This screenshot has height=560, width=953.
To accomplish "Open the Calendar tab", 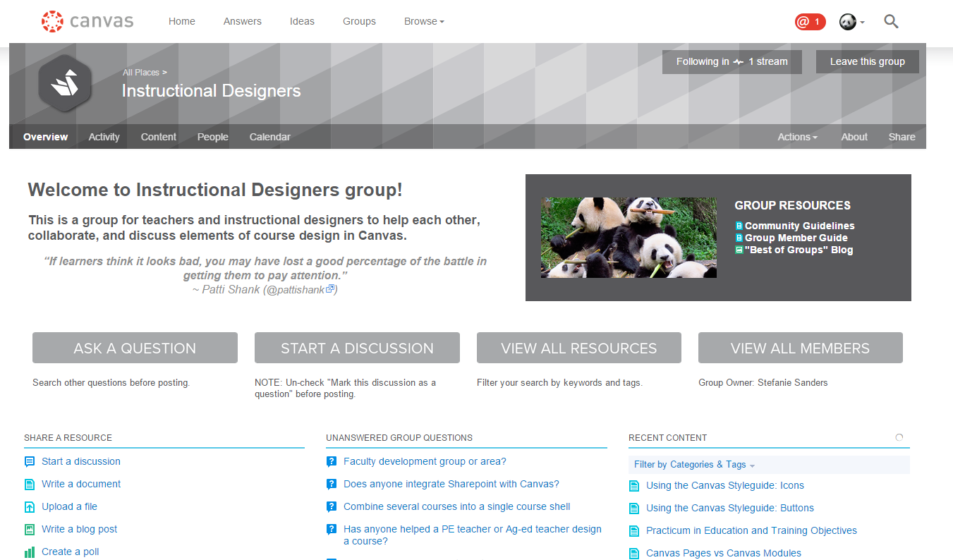I will [x=269, y=137].
